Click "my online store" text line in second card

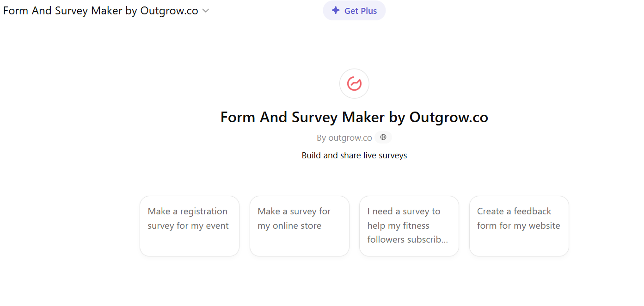point(289,226)
